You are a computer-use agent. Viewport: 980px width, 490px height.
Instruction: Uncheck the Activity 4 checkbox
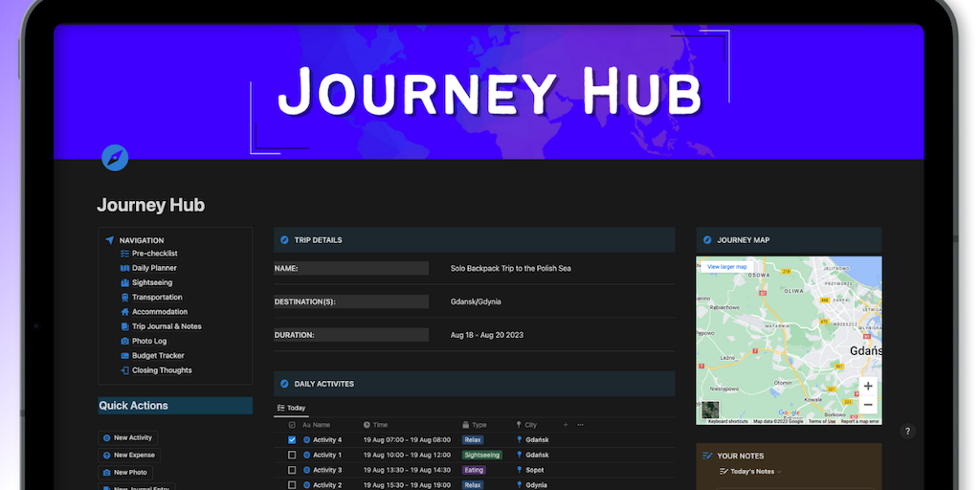(292, 440)
